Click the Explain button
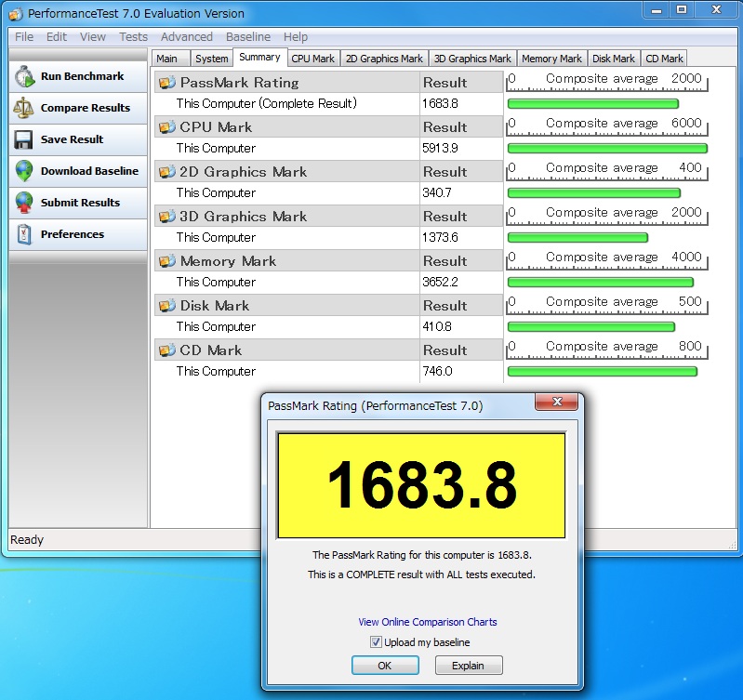 [x=468, y=666]
